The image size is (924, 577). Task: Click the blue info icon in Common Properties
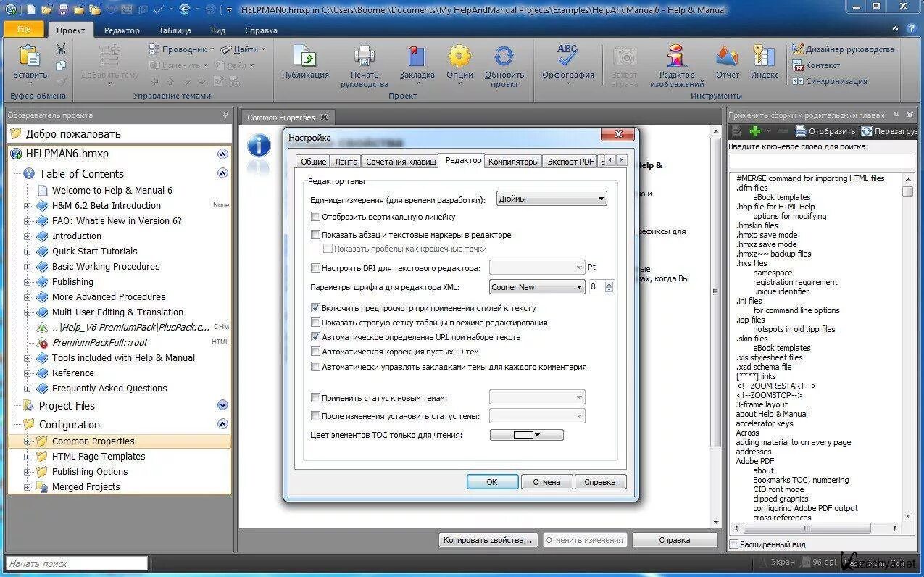pyautogui.click(x=259, y=146)
